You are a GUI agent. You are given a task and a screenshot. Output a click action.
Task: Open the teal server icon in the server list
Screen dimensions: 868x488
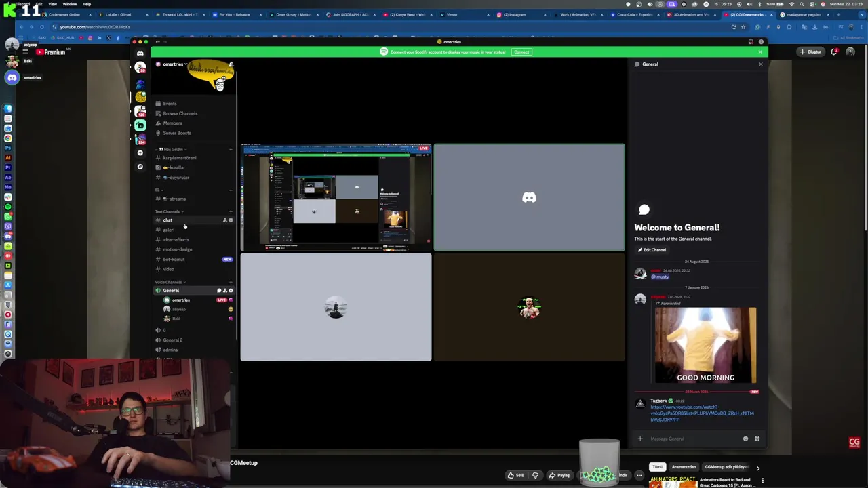140,125
